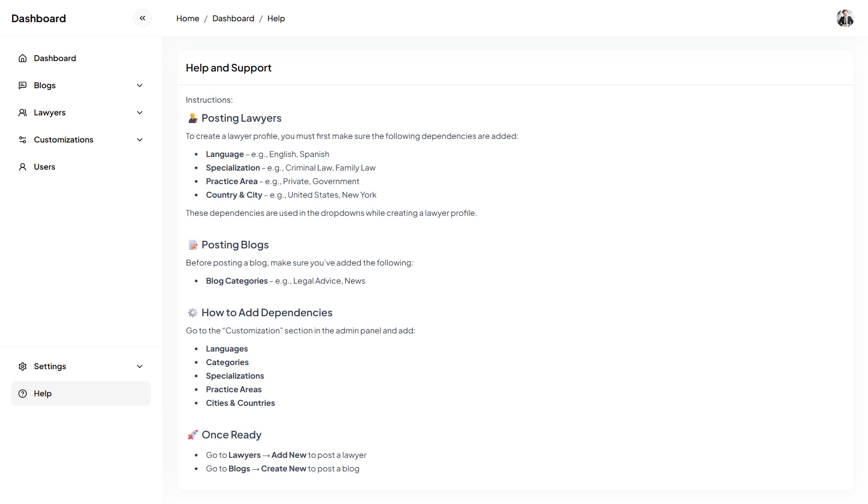Click the Instructions: label
Image resolution: width=868 pixels, height=504 pixels.
pyautogui.click(x=209, y=100)
